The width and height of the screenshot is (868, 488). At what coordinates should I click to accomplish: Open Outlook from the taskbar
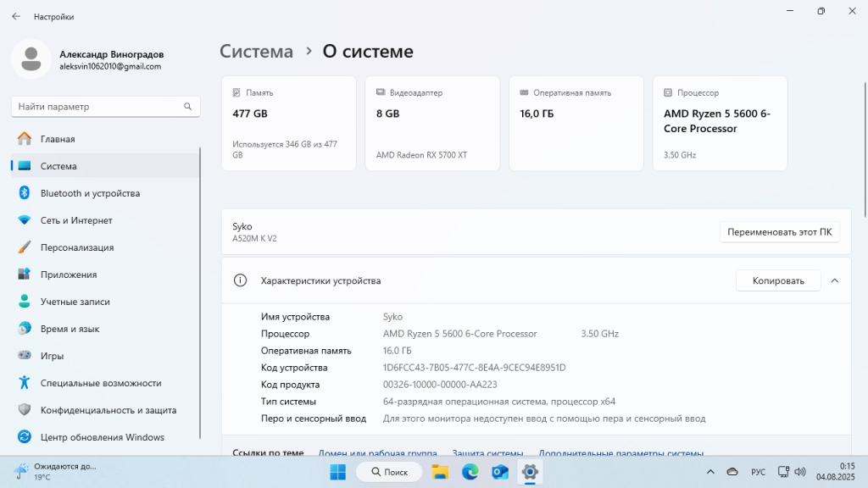coord(500,472)
